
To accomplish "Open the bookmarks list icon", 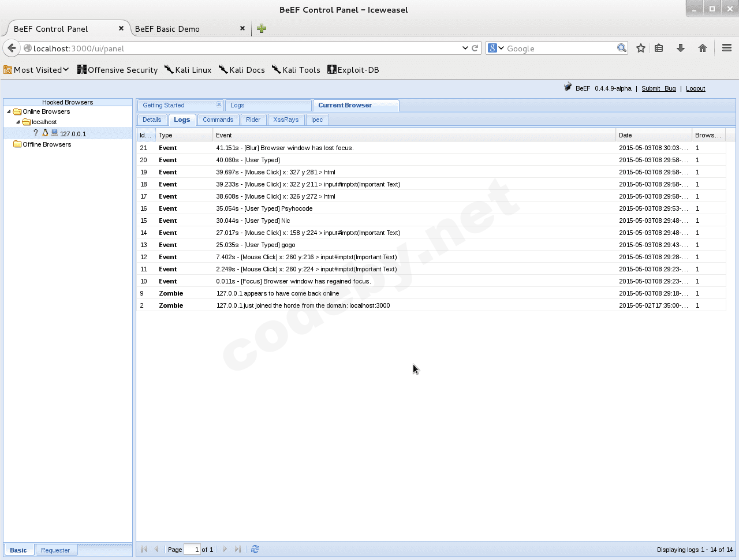I will tap(659, 48).
